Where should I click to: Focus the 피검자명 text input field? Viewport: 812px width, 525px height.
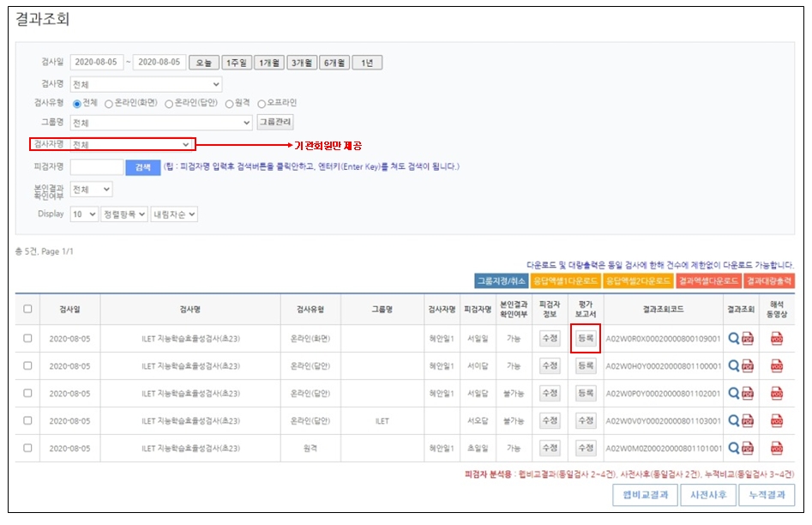point(97,167)
